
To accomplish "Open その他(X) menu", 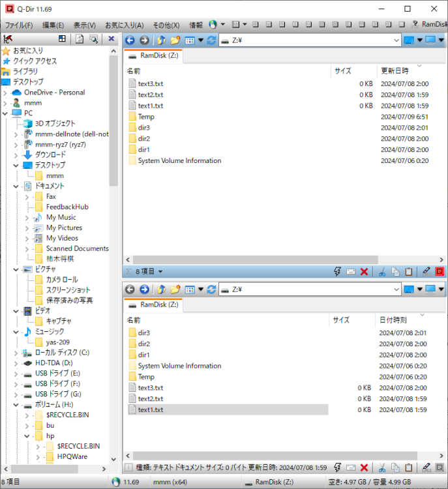I will pyautogui.click(x=166, y=25).
